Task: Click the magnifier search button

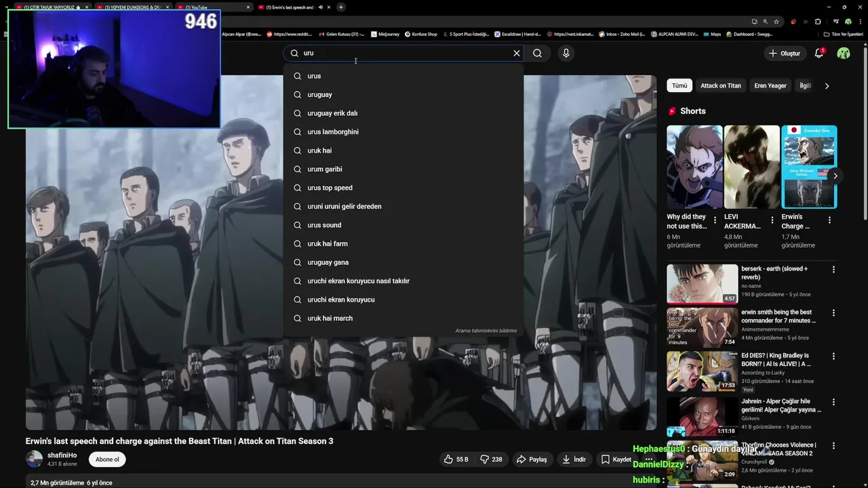Action: [x=537, y=53]
